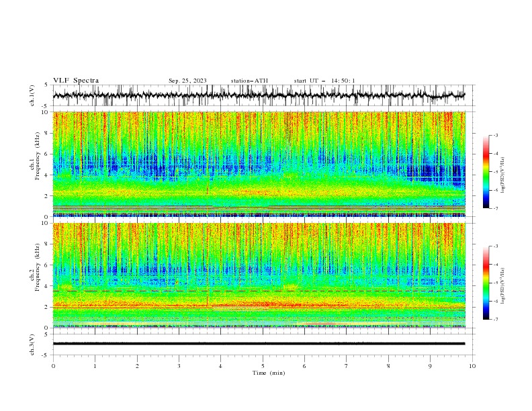Click the 'station=ATH' label
The height and width of the screenshot is (411, 532).
pos(249,81)
